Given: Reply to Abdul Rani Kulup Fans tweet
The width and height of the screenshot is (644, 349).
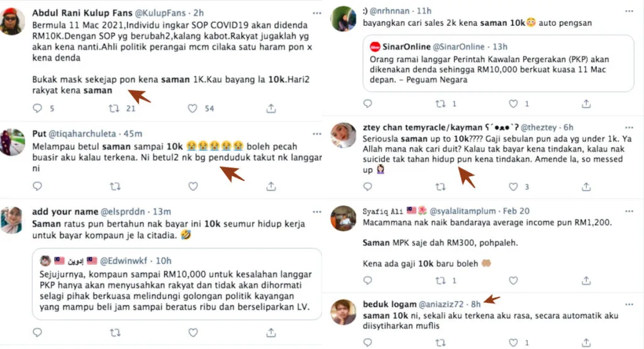Looking at the screenshot, I should pyautogui.click(x=37, y=108).
